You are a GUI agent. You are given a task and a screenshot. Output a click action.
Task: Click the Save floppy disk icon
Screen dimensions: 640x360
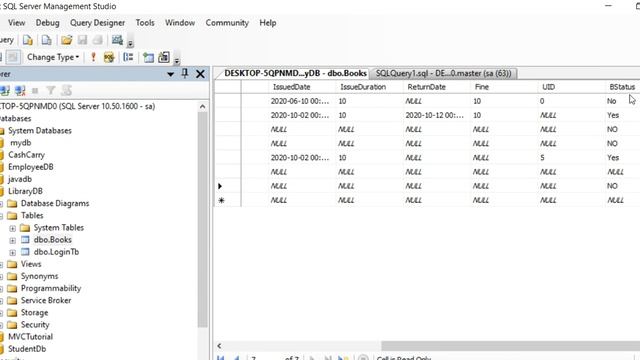tap(82, 40)
